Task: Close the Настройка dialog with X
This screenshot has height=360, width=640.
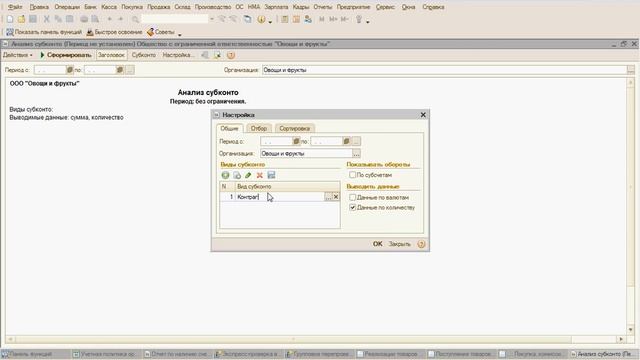Action: click(x=423, y=115)
